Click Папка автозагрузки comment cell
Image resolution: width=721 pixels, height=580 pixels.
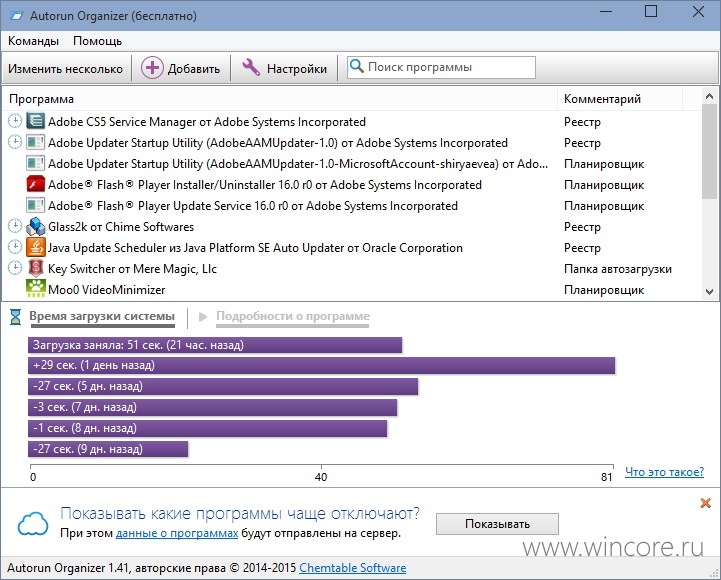coord(618,269)
